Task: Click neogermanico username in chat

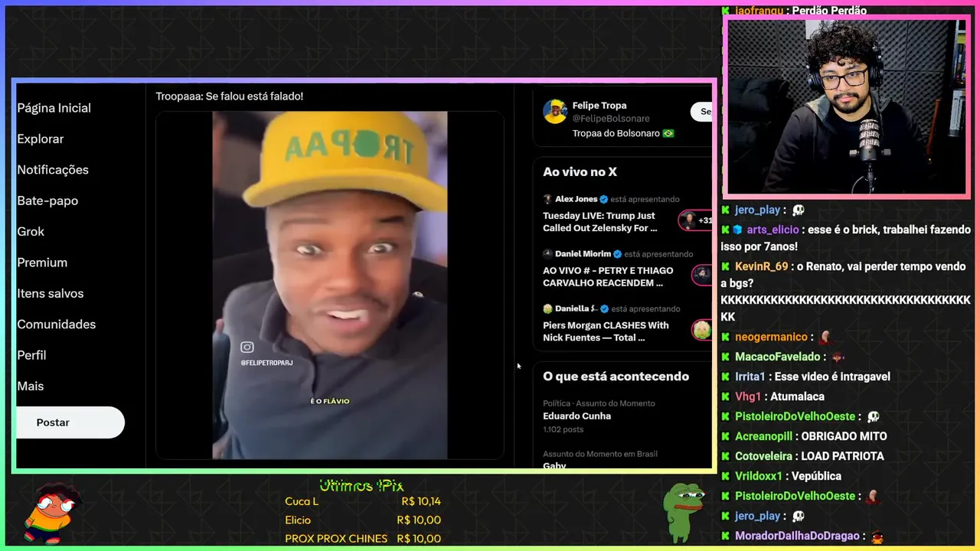Action: point(771,337)
